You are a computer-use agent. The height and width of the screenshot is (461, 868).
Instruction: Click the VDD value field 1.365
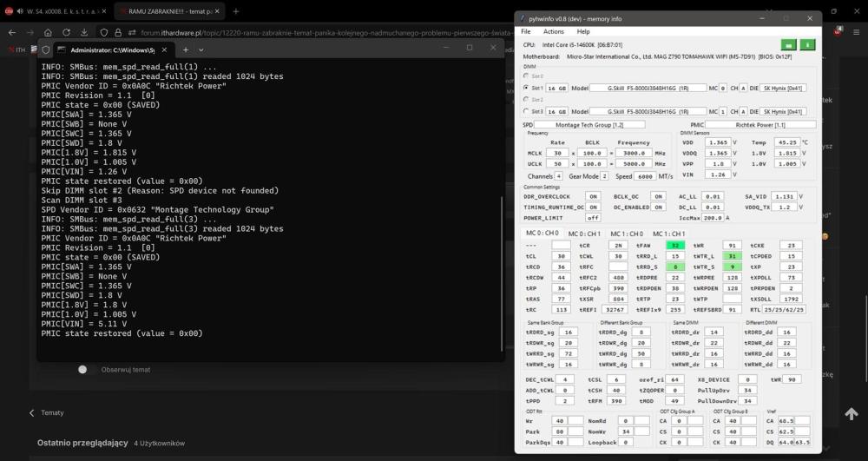pyautogui.click(x=718, y=142)
